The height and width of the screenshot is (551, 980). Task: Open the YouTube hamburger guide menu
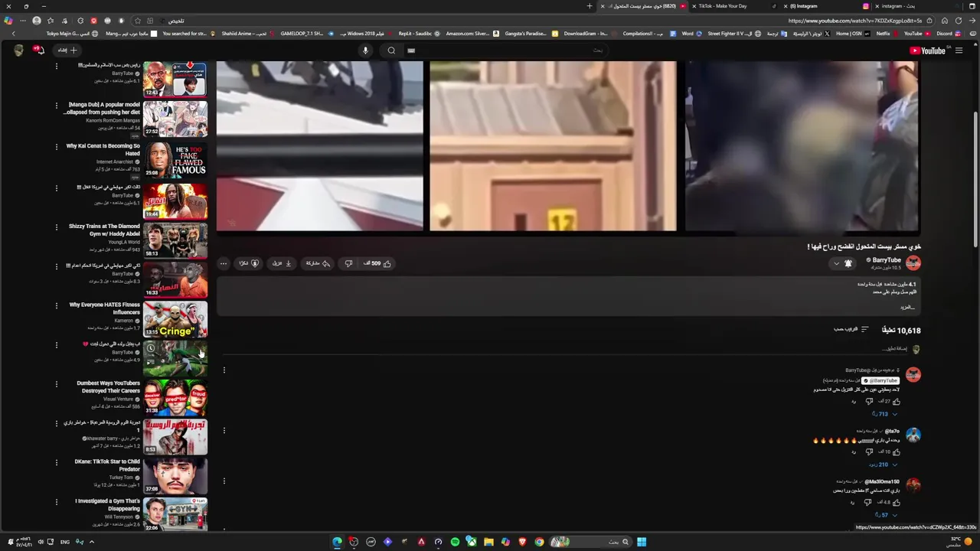coord(959,51)
